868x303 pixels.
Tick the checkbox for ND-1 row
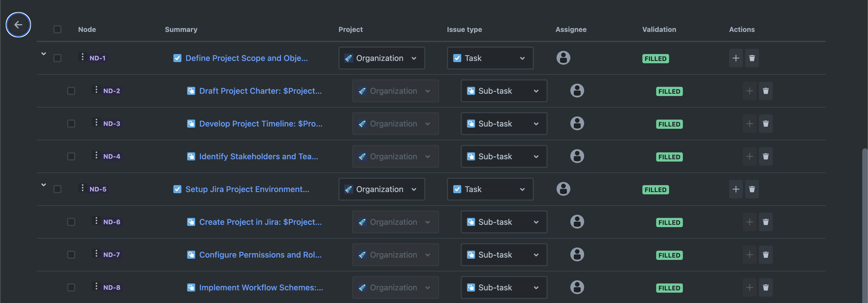pos(57,58)
